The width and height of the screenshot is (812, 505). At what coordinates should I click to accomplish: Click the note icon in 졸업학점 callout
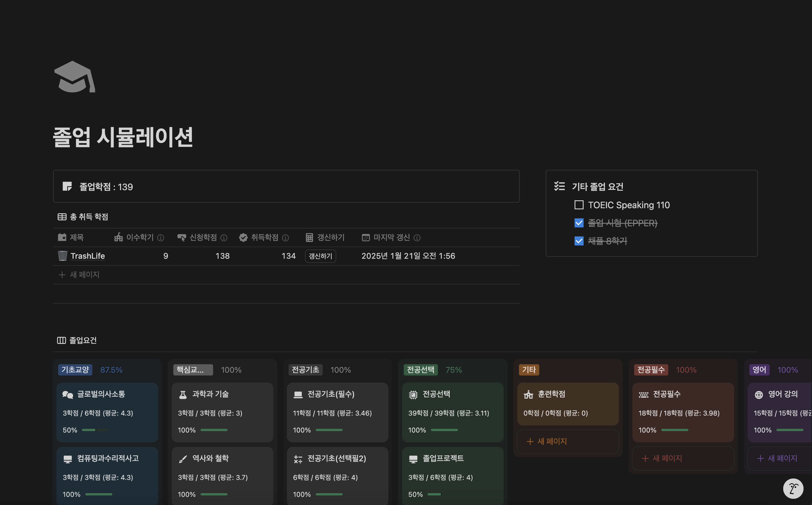[67, 186]
